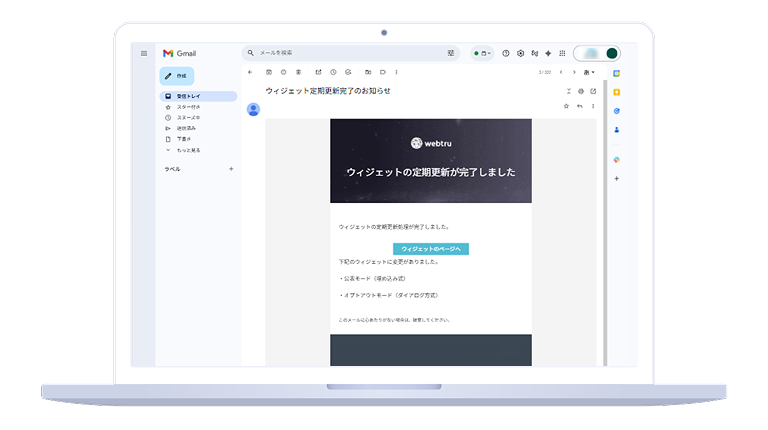The height and width of the screenshot is (430, 768).
Task: Delete this email with trash icon
Action: point(298,72)
